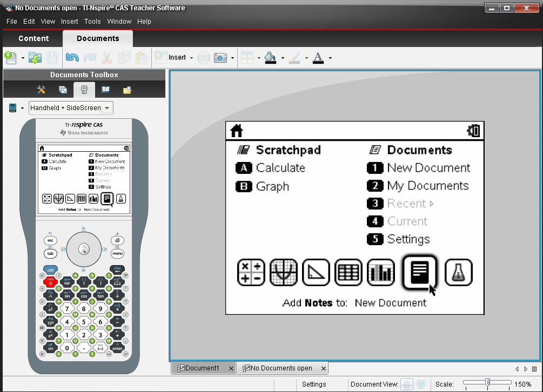This screenshot has width=543, height=392.
Task: Click the Data & Statistics icon on large screen
Action: coord(381,273)
